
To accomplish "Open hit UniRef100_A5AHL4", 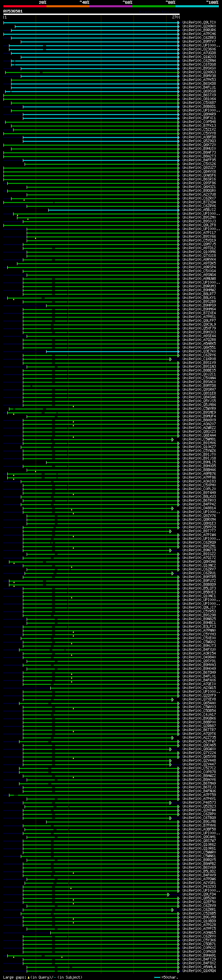I will coord(199,967).
